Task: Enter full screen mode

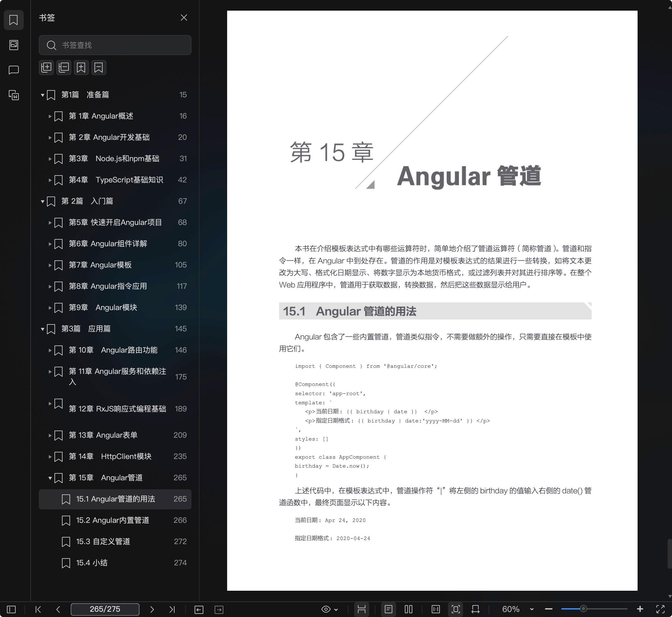Action: pos(660,609)
